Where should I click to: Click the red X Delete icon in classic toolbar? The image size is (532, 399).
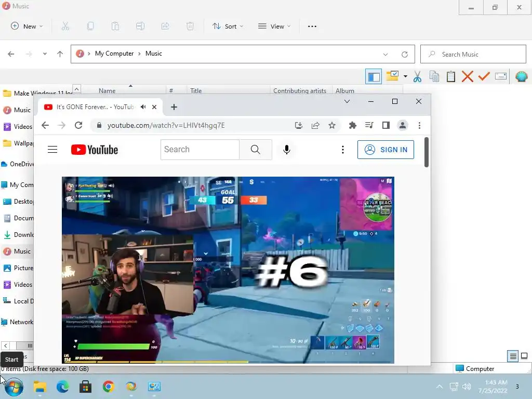point(467,77)
